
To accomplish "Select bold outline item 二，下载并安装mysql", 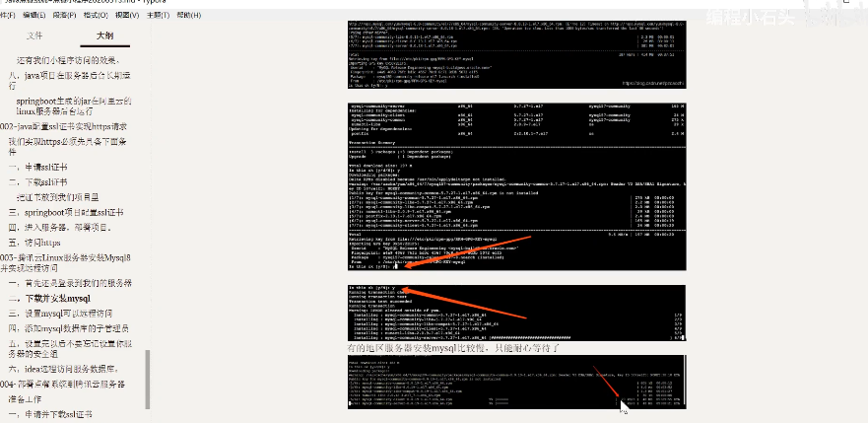I will (x=50, y=299).
